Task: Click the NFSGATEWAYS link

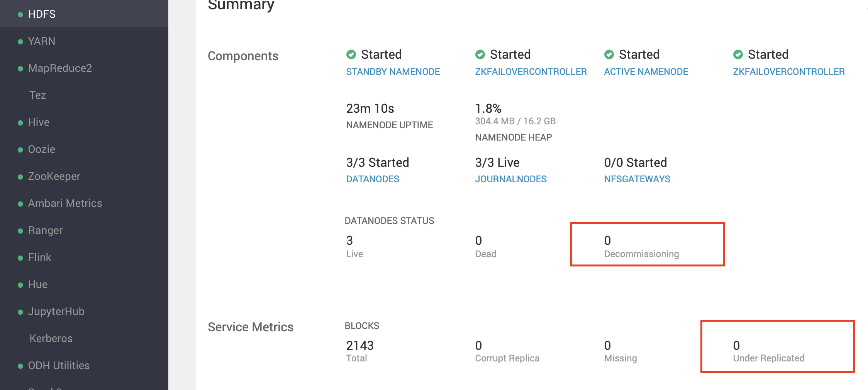Action: pos(637,179)
